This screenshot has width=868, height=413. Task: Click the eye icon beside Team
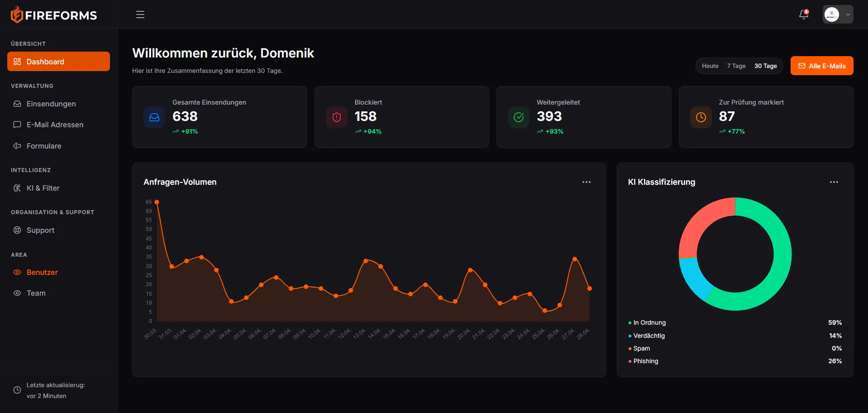[17, 293]
